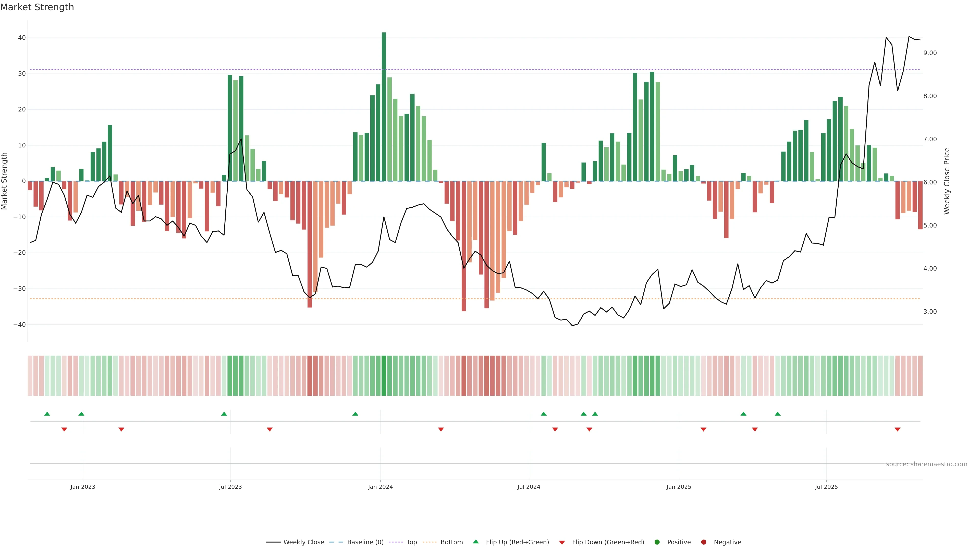Click the -40 Market Strength tick label
980x551 pixels.
point(19,324)
